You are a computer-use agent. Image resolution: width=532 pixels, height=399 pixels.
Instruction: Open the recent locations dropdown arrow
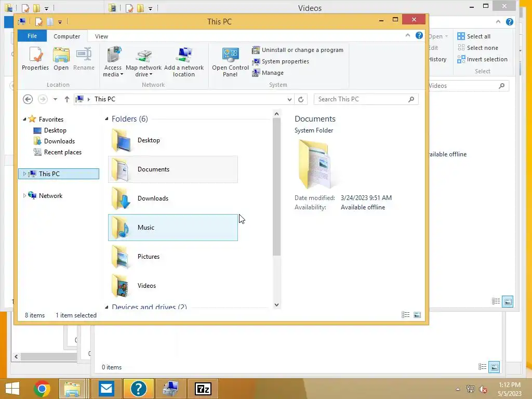tap(55, 99)
